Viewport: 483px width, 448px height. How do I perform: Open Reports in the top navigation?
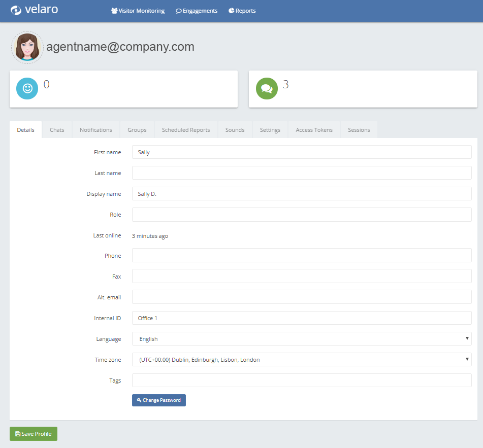242,11
